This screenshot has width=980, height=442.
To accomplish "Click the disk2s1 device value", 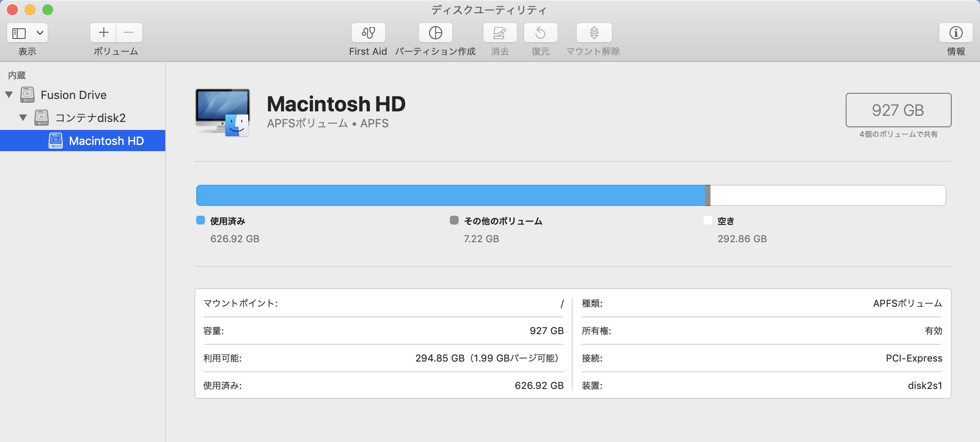I will [x=925, y=385].
